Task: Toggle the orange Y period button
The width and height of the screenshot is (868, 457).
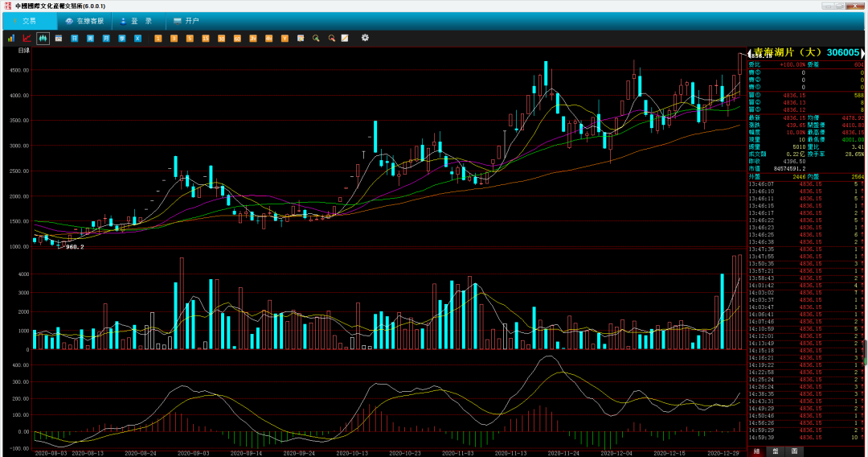Action: coord(285,39)
